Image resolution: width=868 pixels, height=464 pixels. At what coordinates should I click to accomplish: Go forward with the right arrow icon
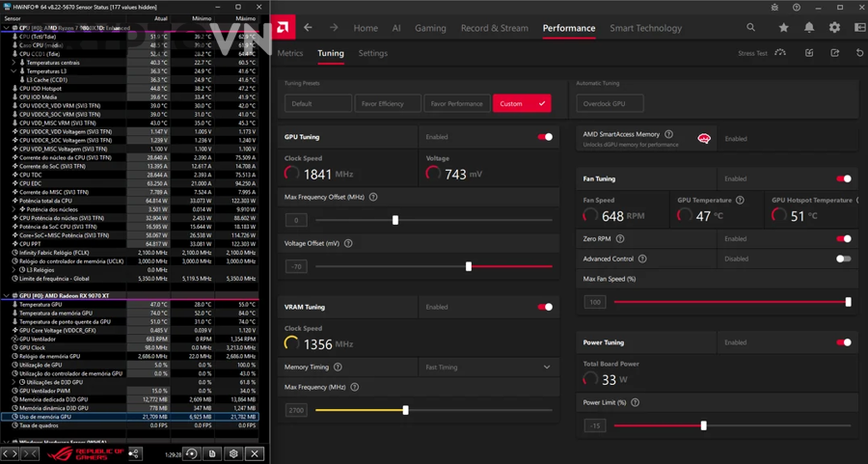(334, 28)
